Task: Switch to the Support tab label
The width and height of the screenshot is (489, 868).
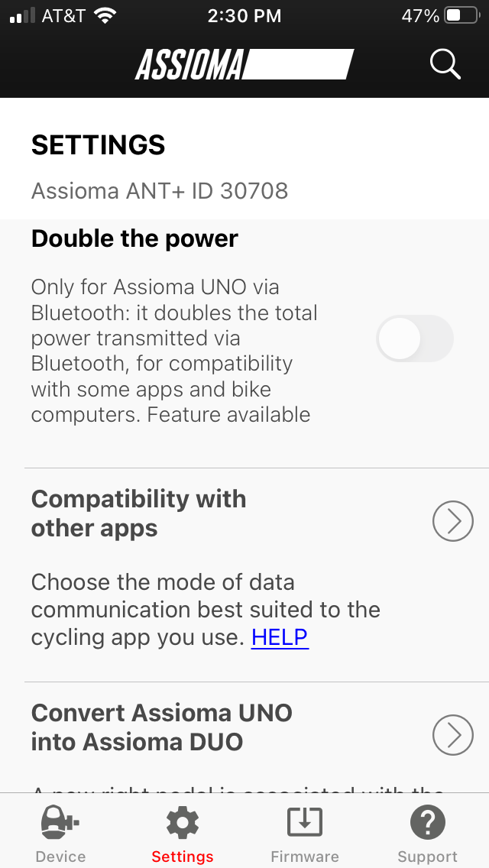Action: [428, 857]
